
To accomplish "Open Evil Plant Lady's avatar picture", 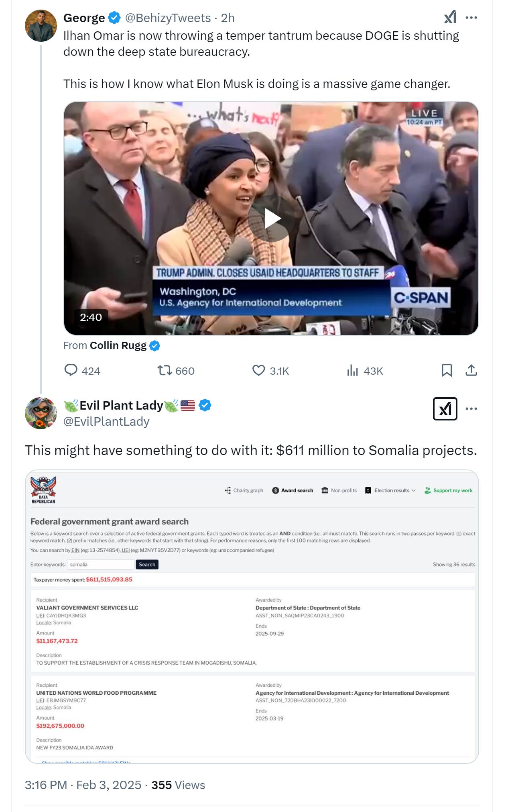I will pos(41,413).
